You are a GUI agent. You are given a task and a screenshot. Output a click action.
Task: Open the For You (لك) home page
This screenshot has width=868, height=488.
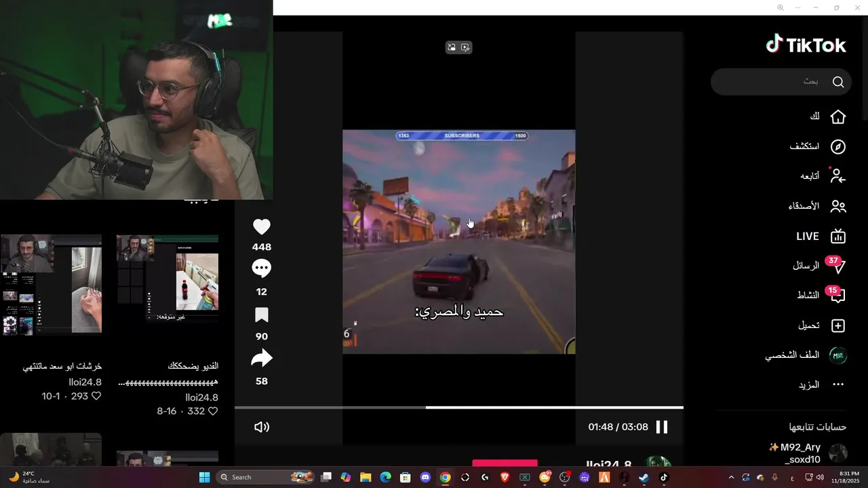[x=827, y=117]
